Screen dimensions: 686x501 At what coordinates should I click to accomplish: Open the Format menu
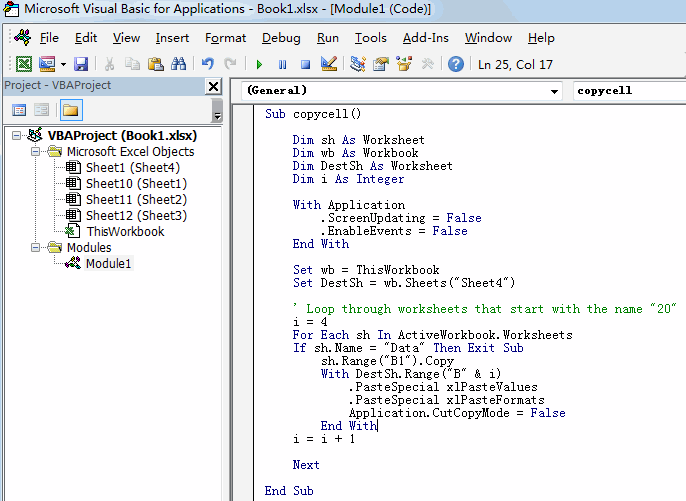click(225, 38)
